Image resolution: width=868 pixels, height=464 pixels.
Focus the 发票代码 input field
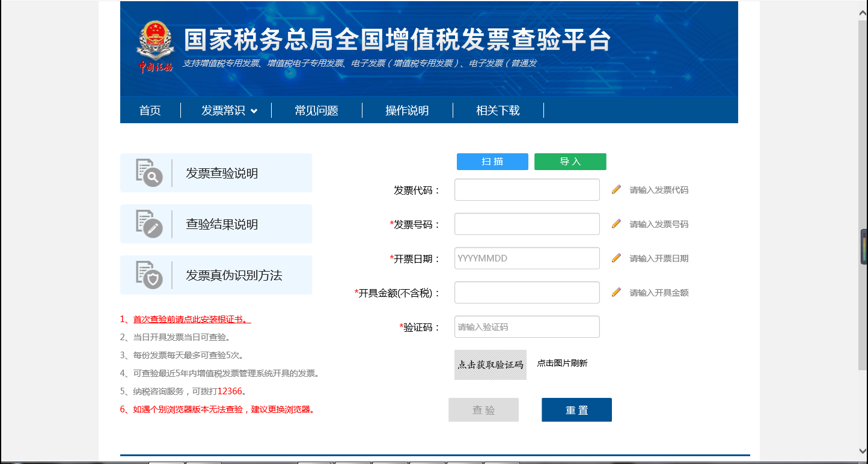(x=527, y=189)
